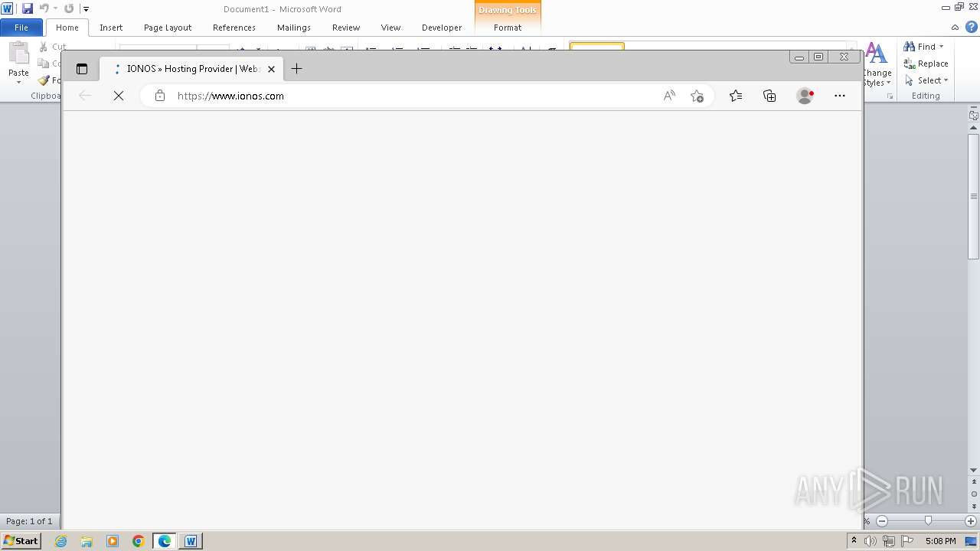Open the References ribbon tab
The height and width of the screenshot is (551, 980).
click(x=234, y=28)
